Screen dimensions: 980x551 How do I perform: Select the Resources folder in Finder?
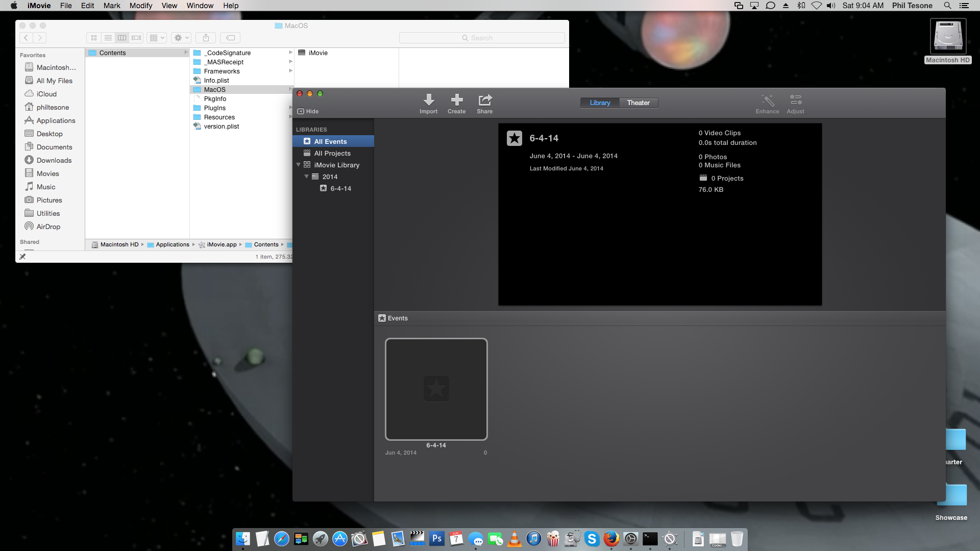[x=242, y=117]
